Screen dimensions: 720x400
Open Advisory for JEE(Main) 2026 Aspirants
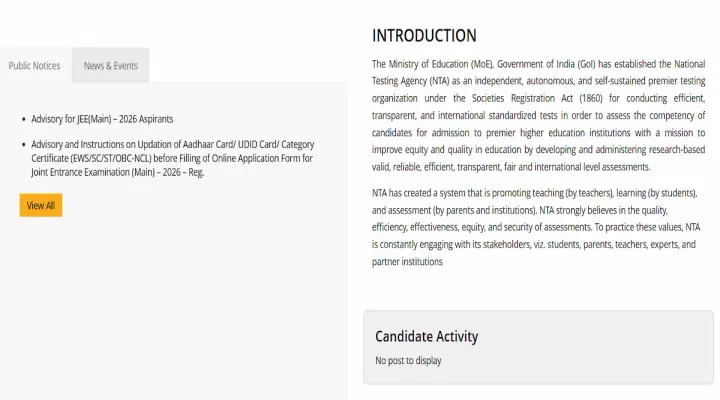[102, 119]
